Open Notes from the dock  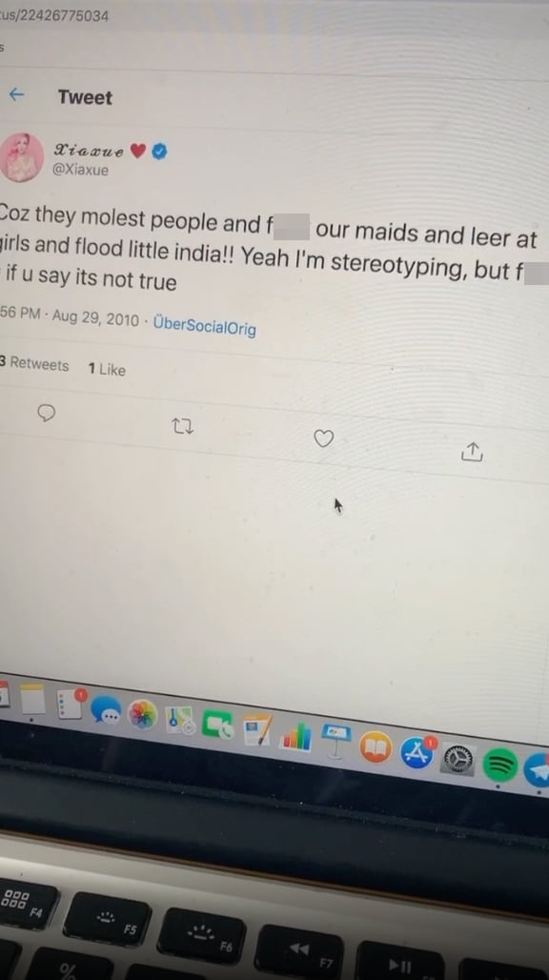[x=33, y=700]
